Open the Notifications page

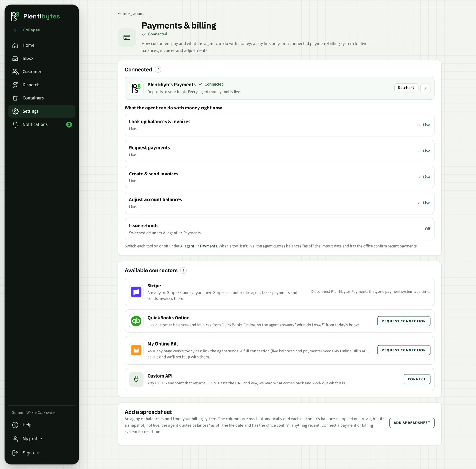42,124
